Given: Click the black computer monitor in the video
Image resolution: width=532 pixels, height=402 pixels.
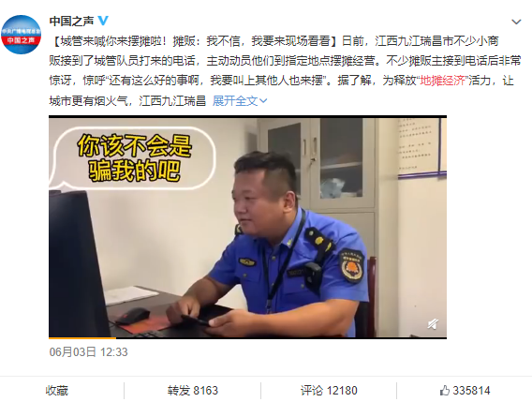Looking at the screenshot, I should (x=79, y=264).
